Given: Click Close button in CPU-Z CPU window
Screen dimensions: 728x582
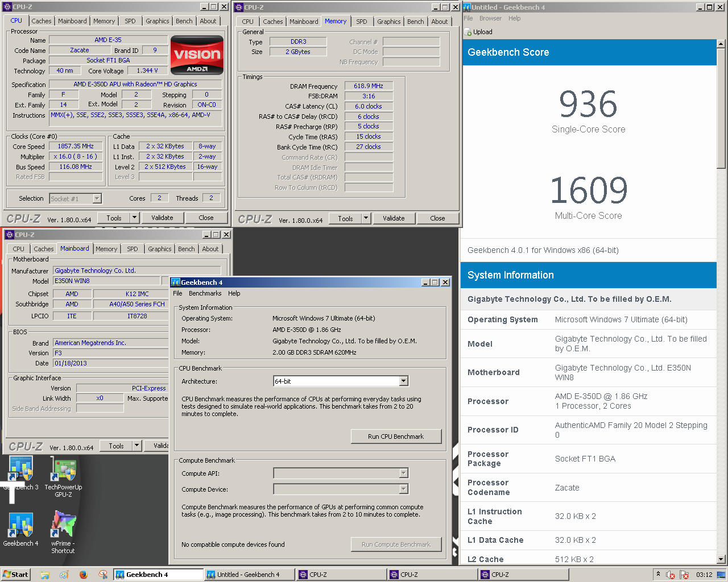Looking at the screenshot, I should point(206,218).
